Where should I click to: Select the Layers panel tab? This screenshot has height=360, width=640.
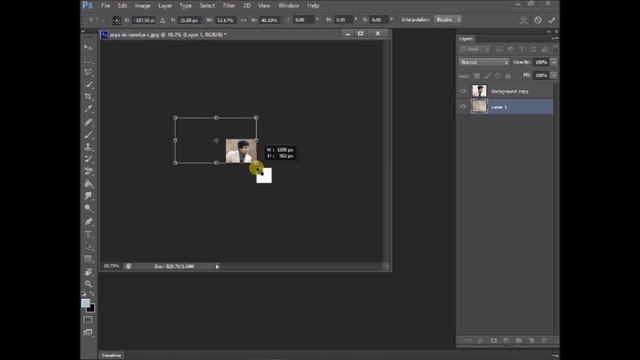pyautogui.click(x=466, y=39)
